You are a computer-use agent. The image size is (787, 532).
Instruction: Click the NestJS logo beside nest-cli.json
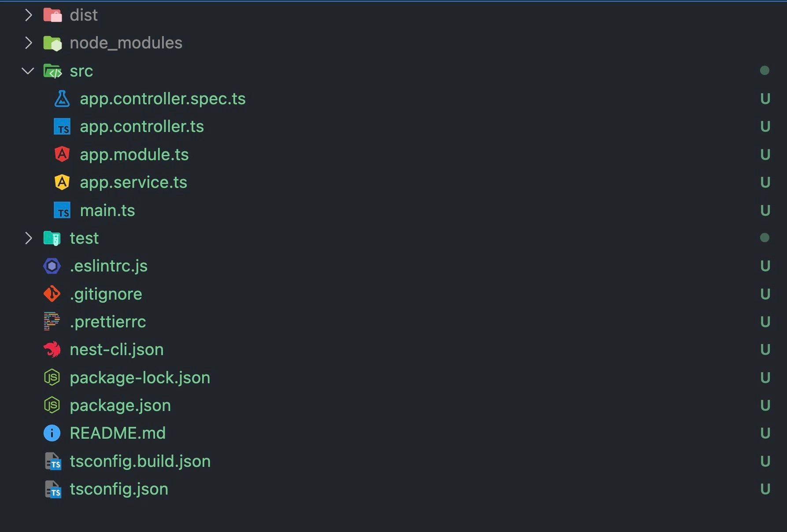(52, 349)
